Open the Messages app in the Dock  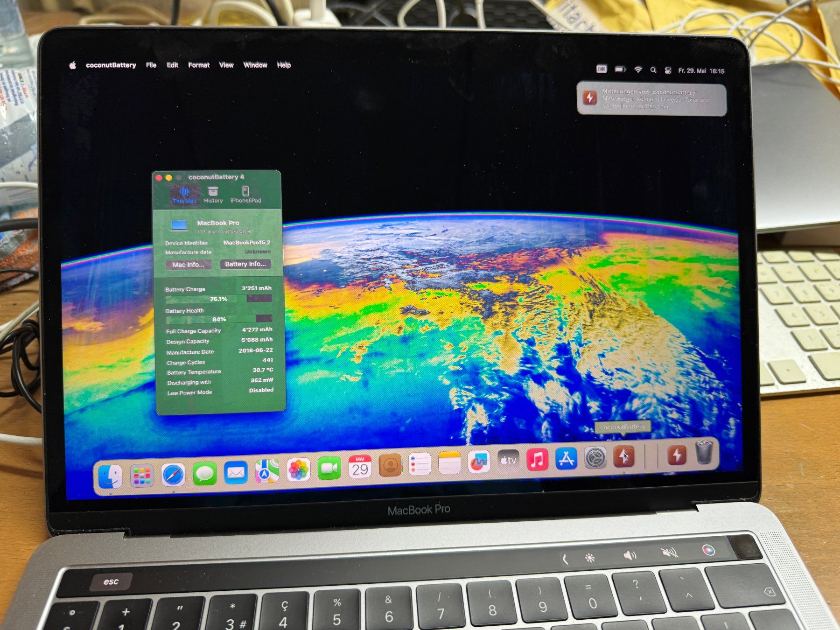click(204, 474)
